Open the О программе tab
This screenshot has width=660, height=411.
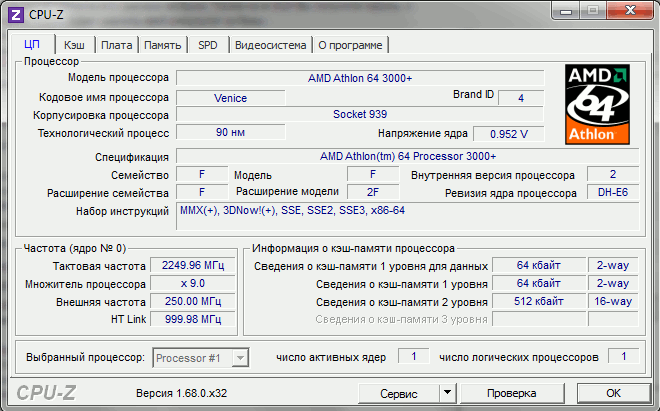coord(350,45)
